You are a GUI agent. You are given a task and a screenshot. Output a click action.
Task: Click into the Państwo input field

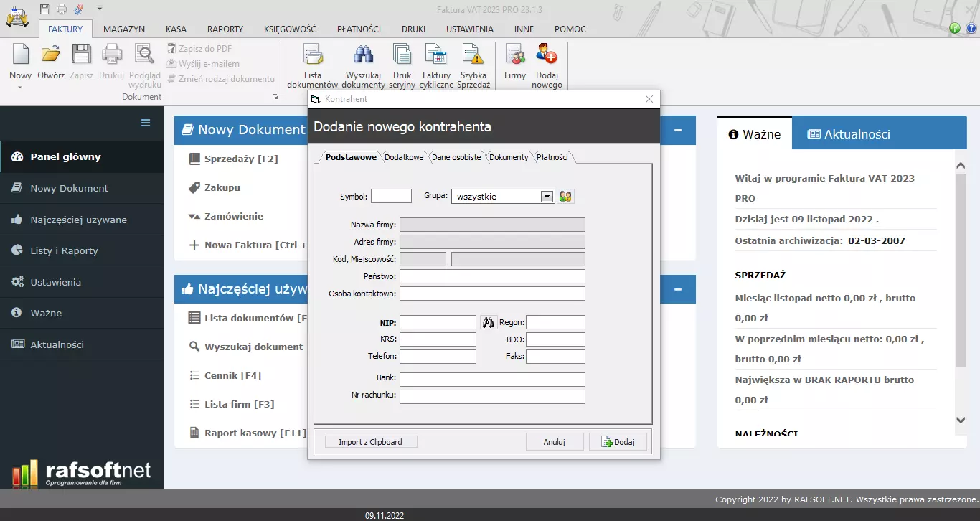tap(492, 276)
